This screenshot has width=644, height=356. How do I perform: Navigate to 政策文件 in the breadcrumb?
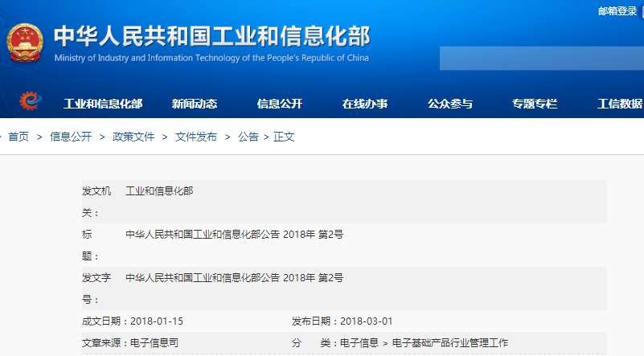[x=133, y=137]
